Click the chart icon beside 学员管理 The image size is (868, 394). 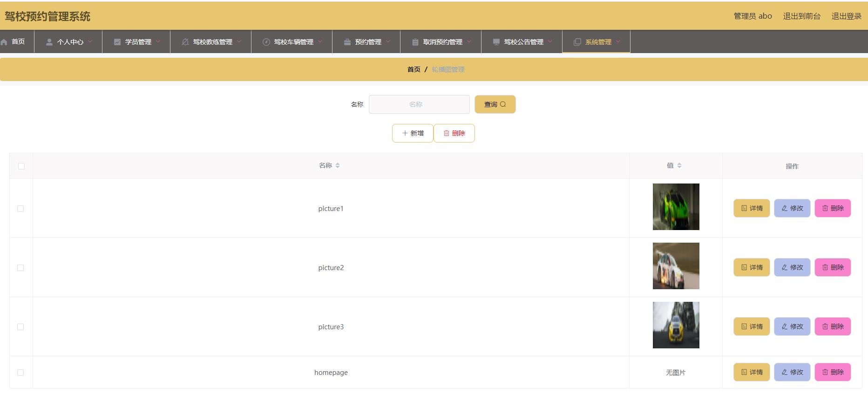pos(117,42)
